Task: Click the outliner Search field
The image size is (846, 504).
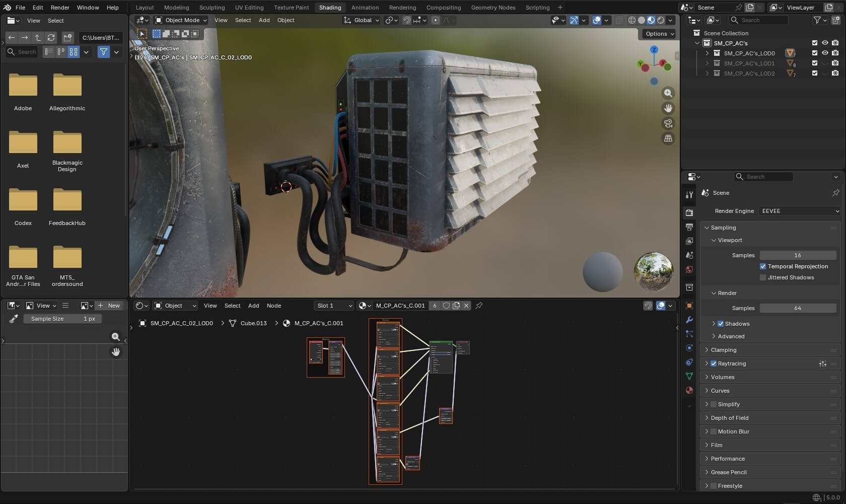Action: click(x=758, y=20)
